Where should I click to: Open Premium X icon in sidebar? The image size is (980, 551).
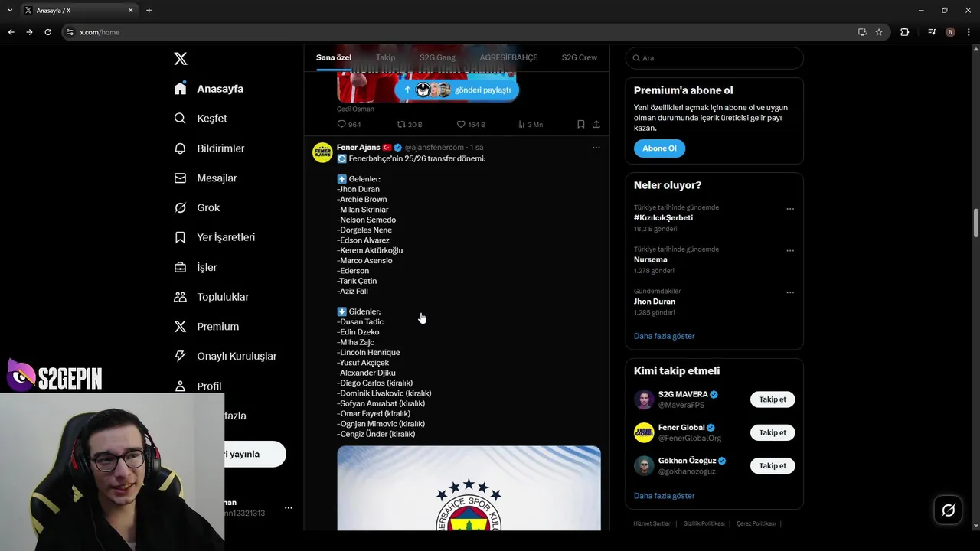pyautogui.click(x=180, y=327)
